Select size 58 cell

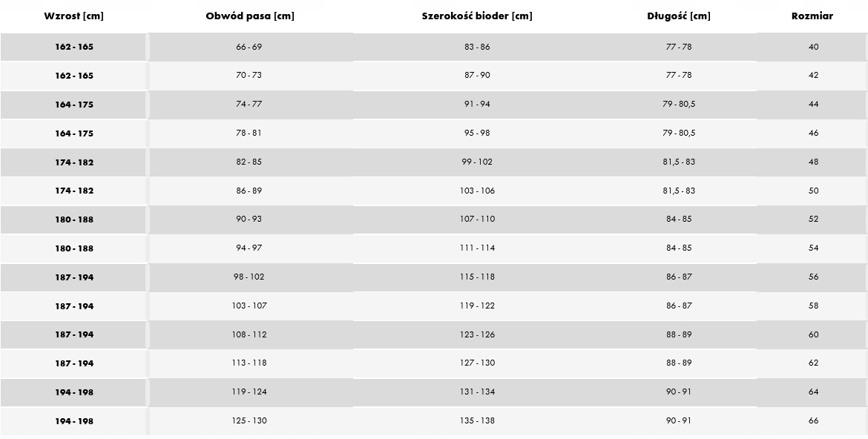tap(814, 306)
